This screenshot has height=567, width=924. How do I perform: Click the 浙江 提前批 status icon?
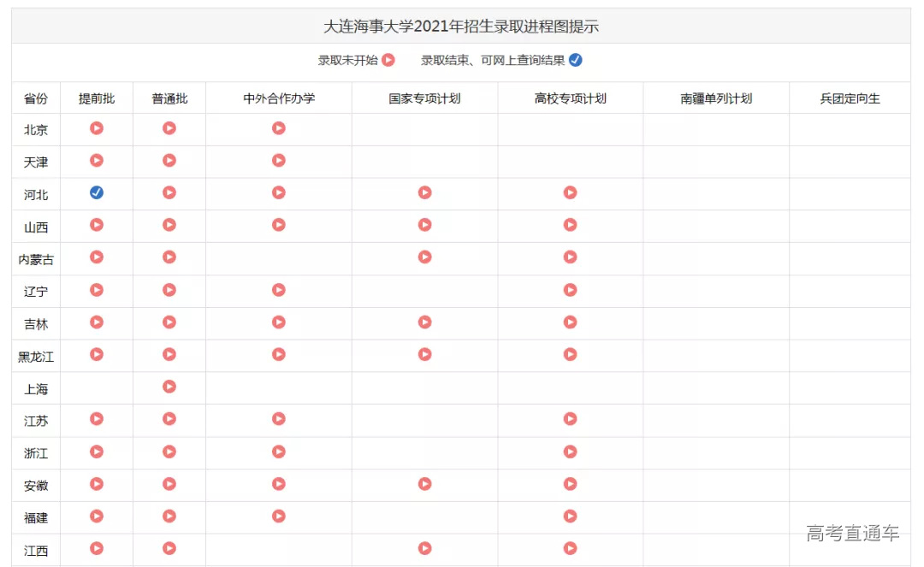[x=97, y=452]
